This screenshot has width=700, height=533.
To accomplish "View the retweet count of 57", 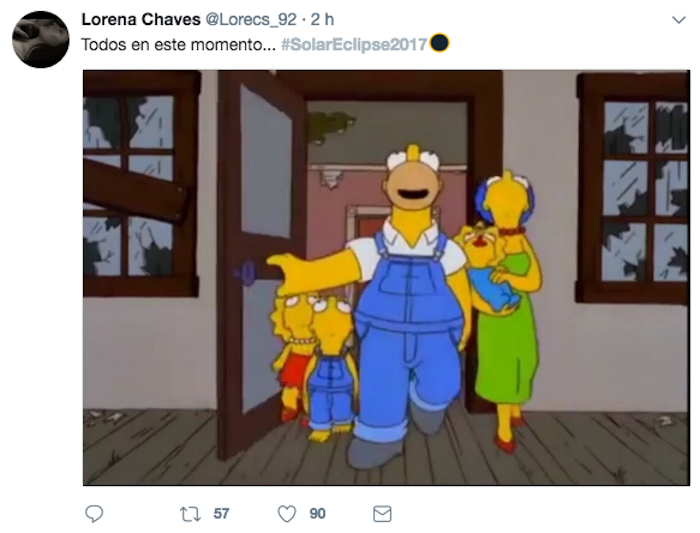I will pos(221,514).
